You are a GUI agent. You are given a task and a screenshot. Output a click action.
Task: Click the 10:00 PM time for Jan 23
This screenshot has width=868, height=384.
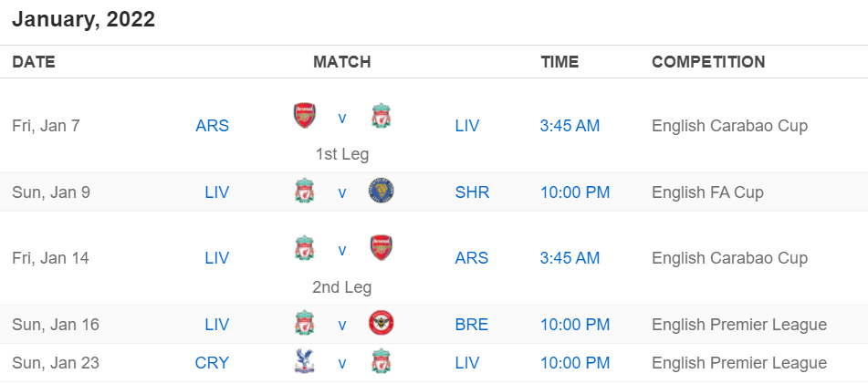575,363
